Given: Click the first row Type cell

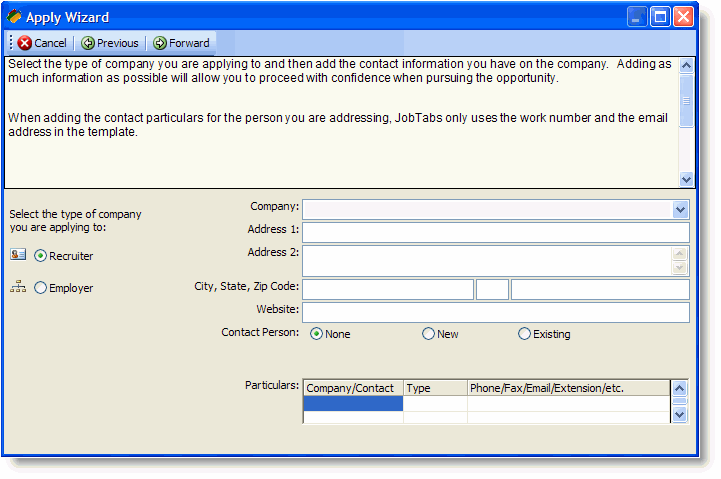Looking at the screenshot, I should click(x=435, y=403).
